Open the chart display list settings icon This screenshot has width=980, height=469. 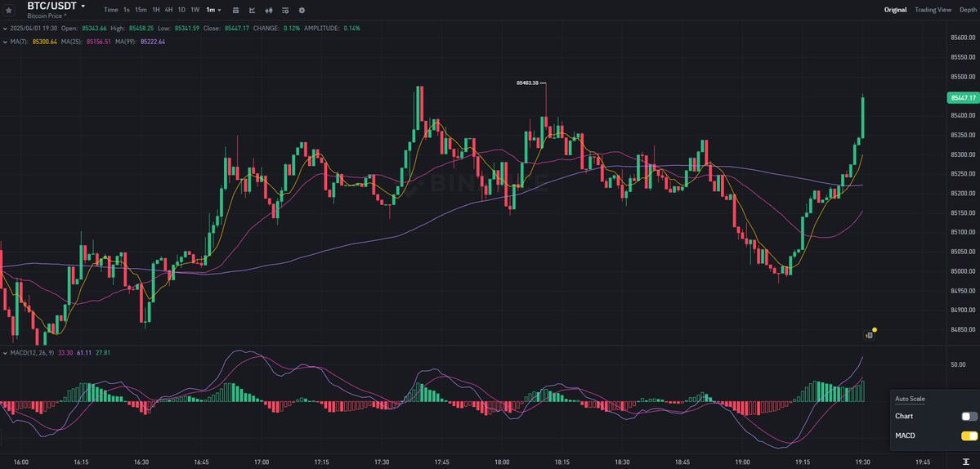[285, 10]
